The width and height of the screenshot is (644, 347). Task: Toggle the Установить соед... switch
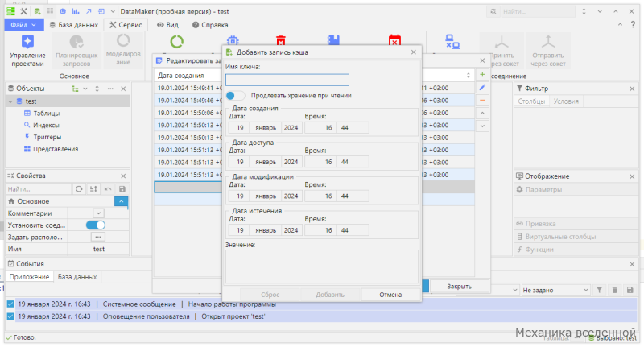tap(96, 225)
